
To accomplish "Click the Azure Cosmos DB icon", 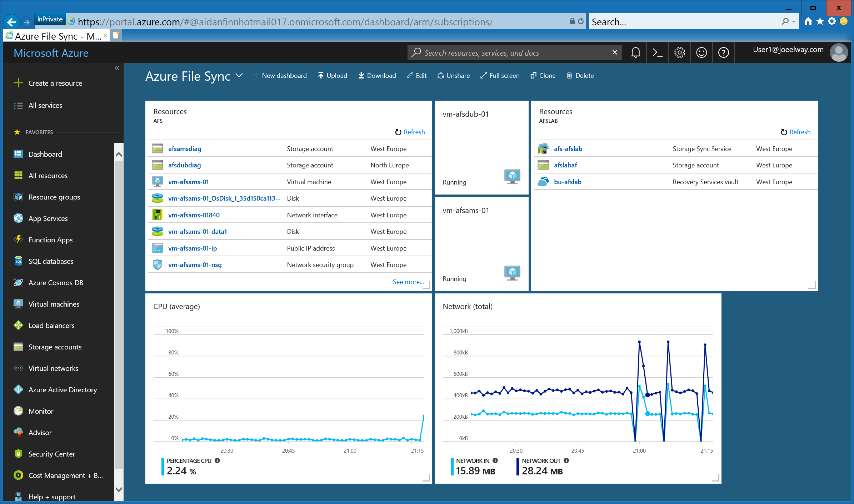I will click(18, 282).
